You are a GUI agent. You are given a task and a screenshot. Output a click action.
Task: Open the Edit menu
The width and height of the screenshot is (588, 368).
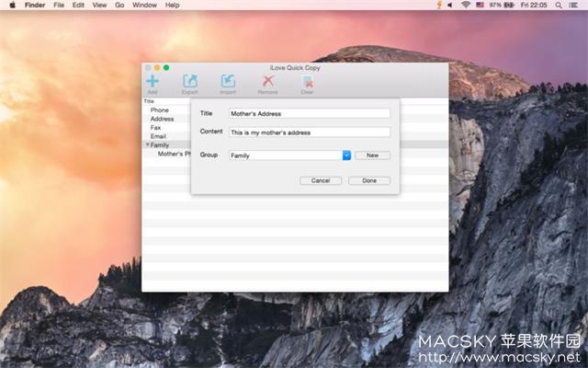tap(78, 5)
